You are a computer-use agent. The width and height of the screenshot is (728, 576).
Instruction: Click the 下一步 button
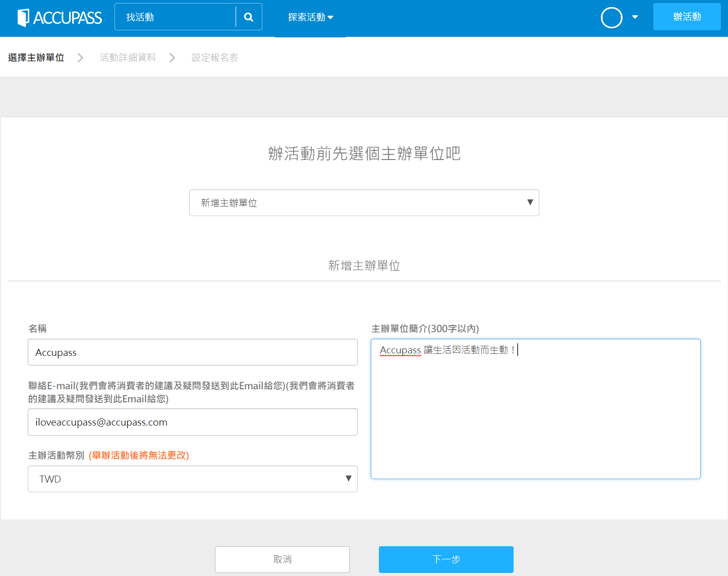point(446,559)
